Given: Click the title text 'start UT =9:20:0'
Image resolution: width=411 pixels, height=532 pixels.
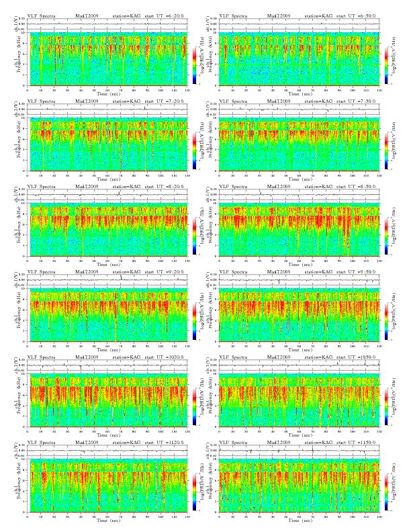Looking at the screenshot, I should (164, 272).
